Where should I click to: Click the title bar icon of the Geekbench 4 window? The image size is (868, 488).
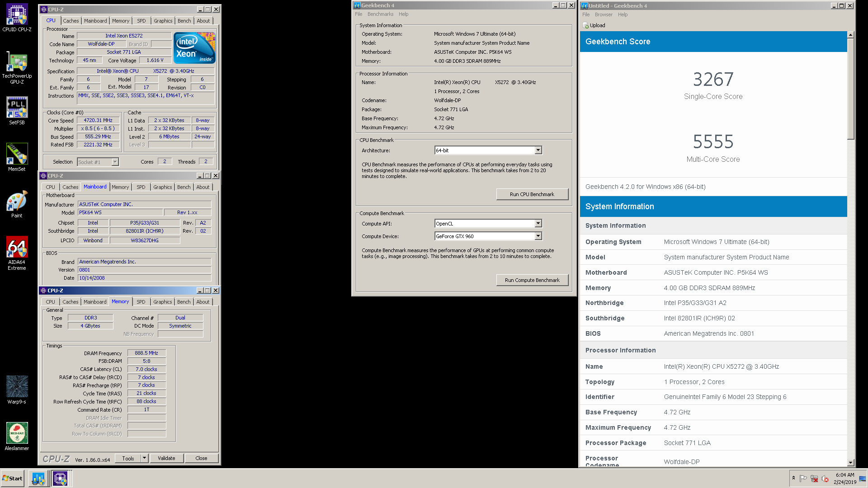click(x=357, y=5)
